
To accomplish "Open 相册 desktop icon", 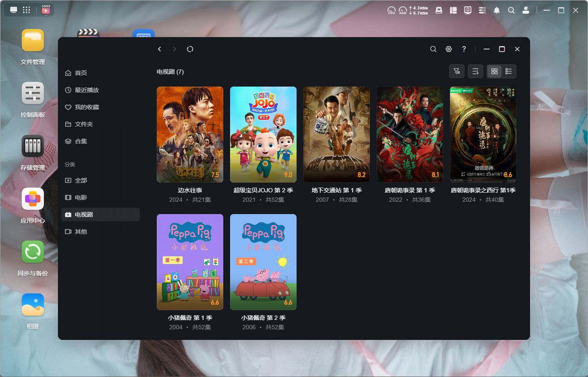I will 33,305.
